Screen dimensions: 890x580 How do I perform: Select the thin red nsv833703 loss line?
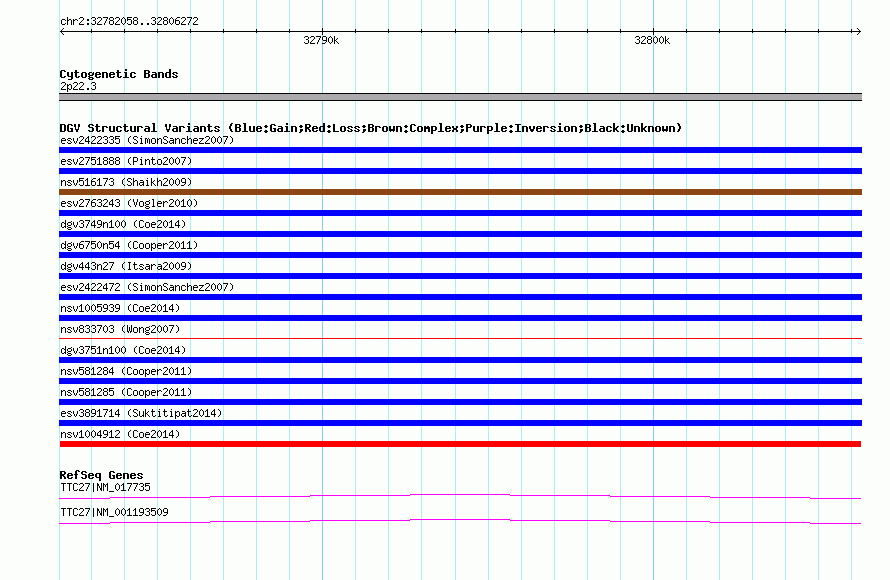pyautogui.click(x=460, y=339)
